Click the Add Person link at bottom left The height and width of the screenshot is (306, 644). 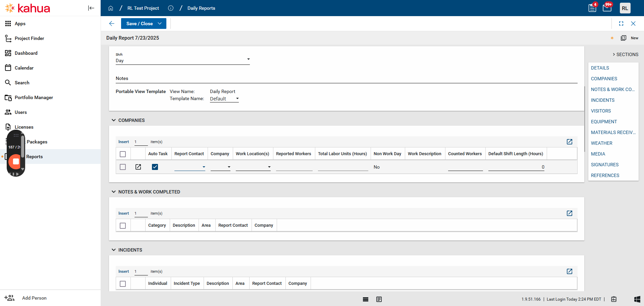34,298
